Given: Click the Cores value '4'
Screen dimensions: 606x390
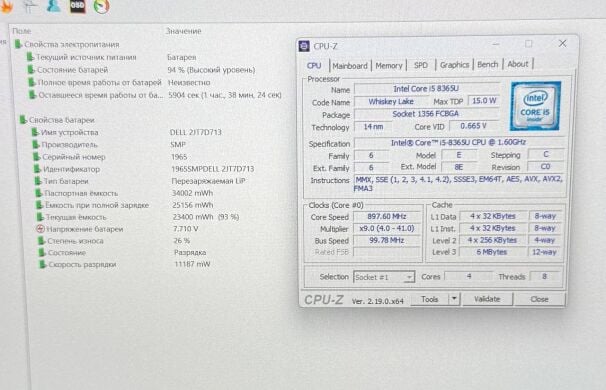Looking at the screenshot, I should click(x=469, y=276).
